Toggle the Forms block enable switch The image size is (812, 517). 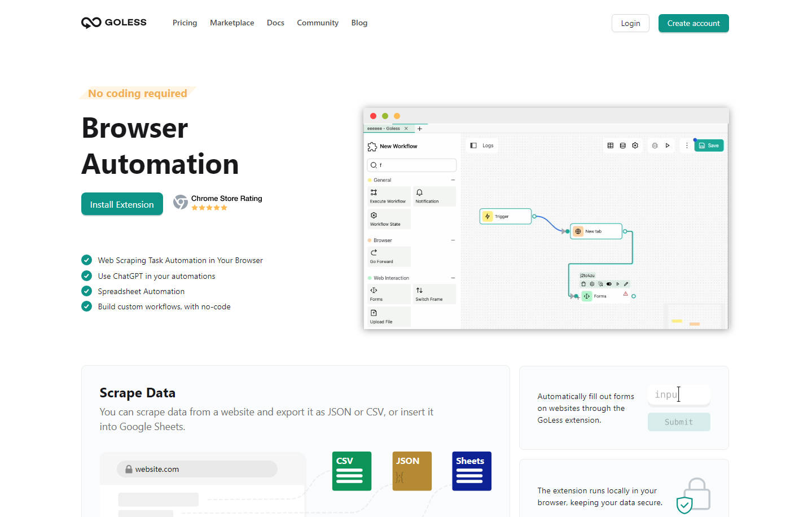609,284
